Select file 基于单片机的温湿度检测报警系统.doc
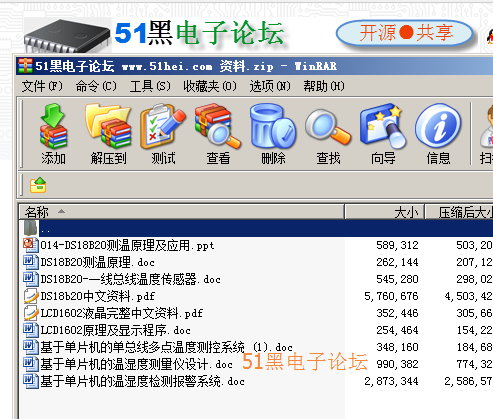 (142, 381)
